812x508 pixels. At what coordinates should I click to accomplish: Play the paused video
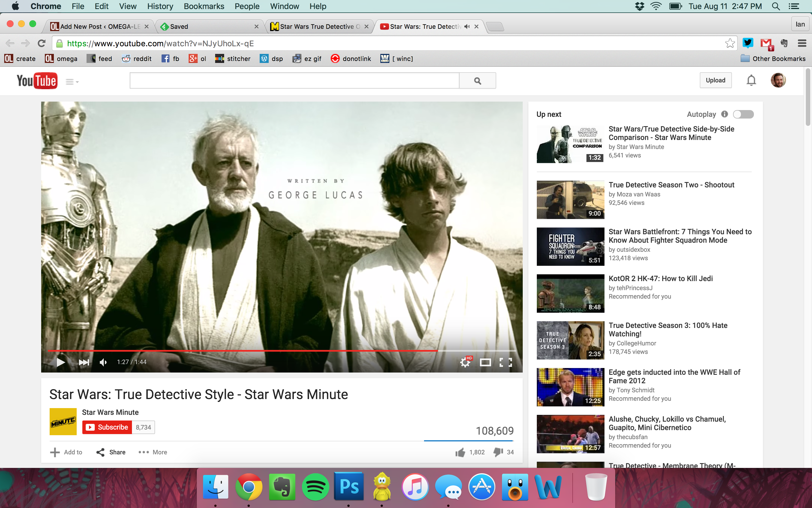click(60, 362)
